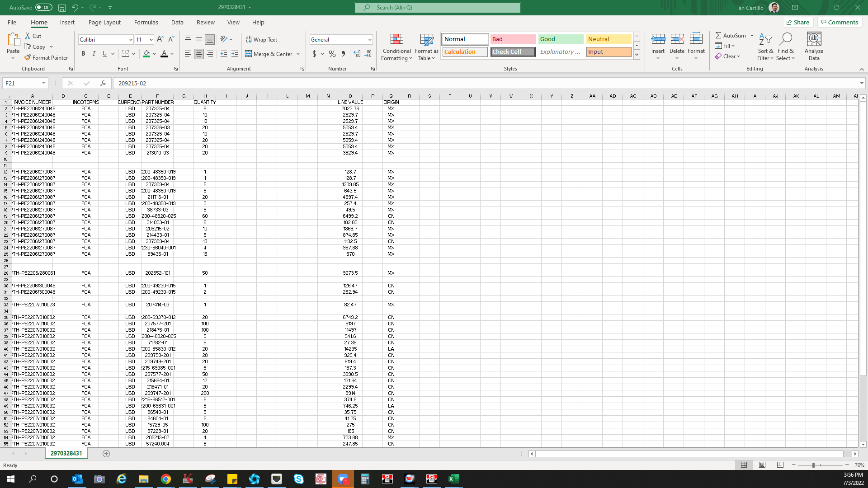Click the Share button
868x488 pixels.
[x=798, y=22]
